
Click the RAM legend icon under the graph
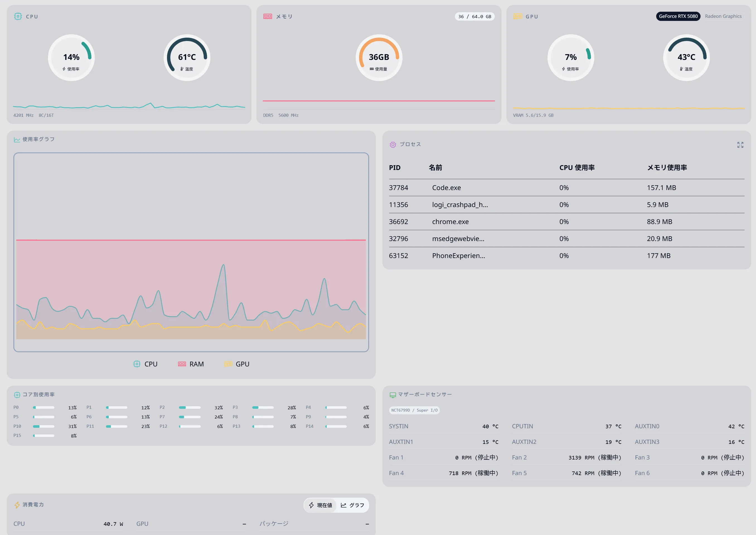point(182,364)
